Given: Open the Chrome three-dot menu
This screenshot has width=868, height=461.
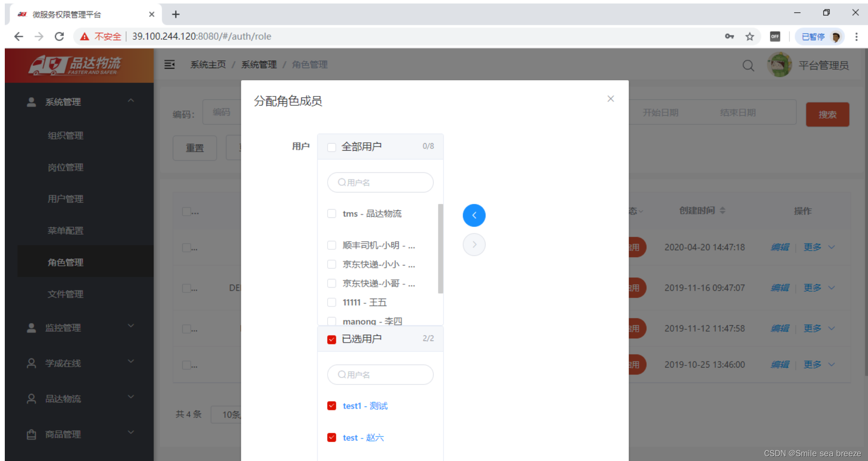Looking at the screenshot, I should (x=856, y=37).
